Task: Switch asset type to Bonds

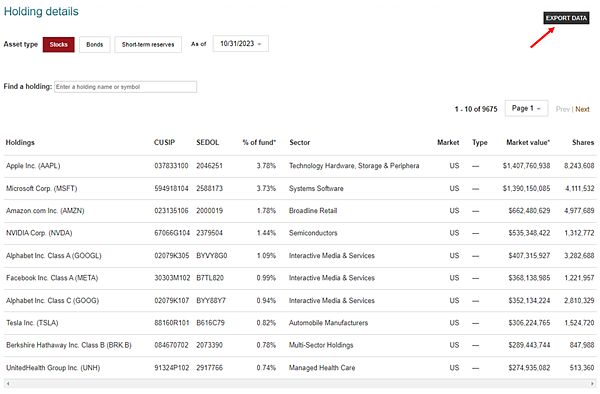Action: (x=95, y=45)
